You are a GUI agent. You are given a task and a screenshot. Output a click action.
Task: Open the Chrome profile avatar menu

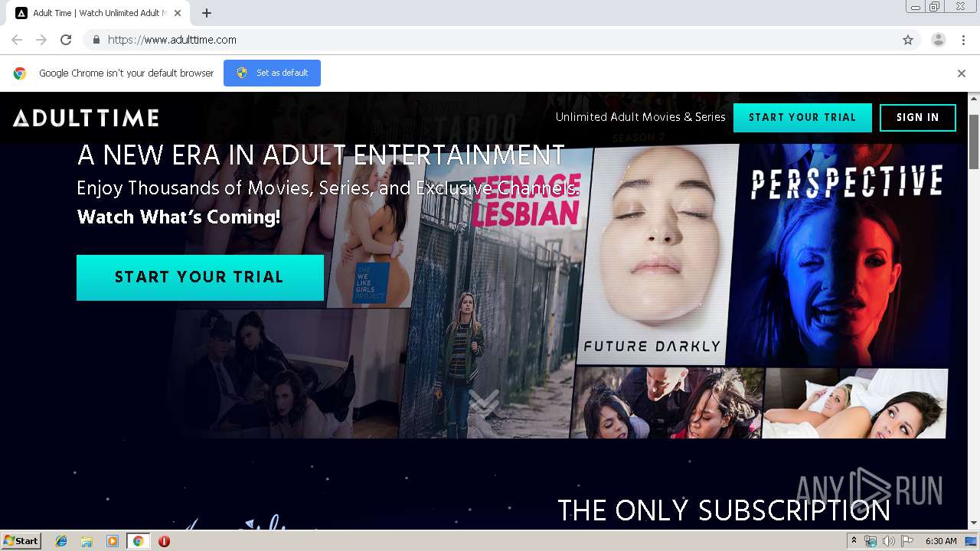pos(938,40)
